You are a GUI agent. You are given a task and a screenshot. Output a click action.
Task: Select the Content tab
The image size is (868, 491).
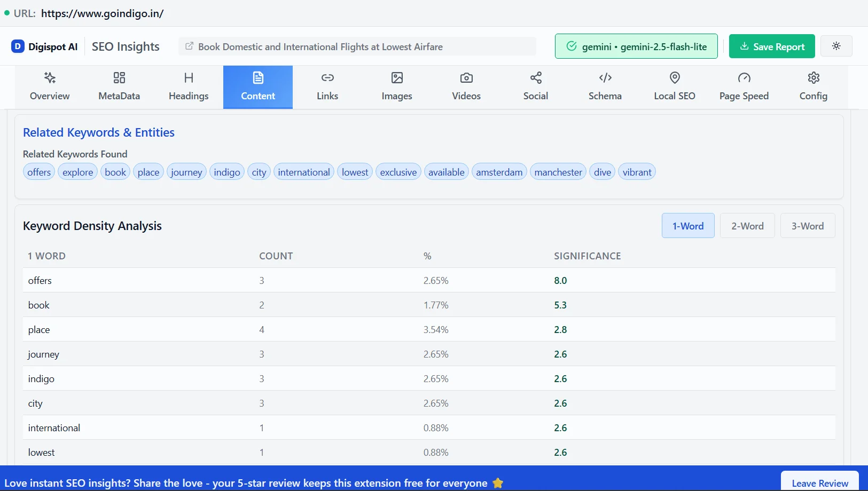click(258, 86)
